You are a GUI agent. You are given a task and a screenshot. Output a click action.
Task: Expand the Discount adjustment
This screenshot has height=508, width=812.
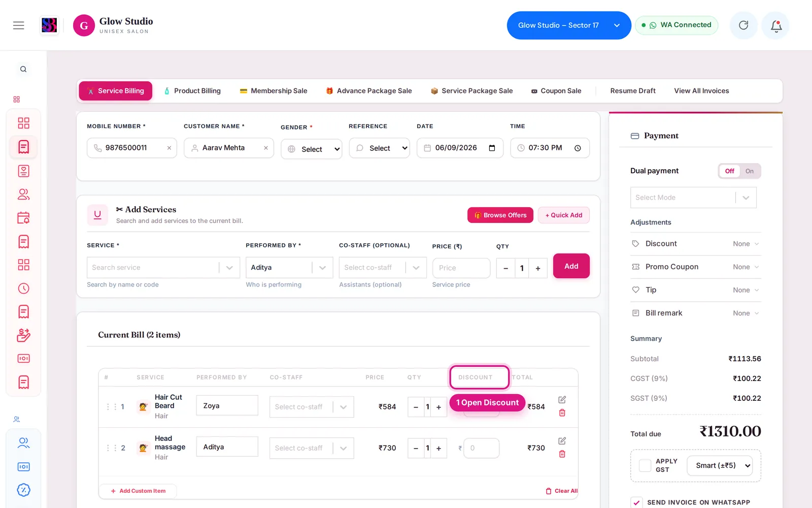pyautogui.click(x=696, y=244)
